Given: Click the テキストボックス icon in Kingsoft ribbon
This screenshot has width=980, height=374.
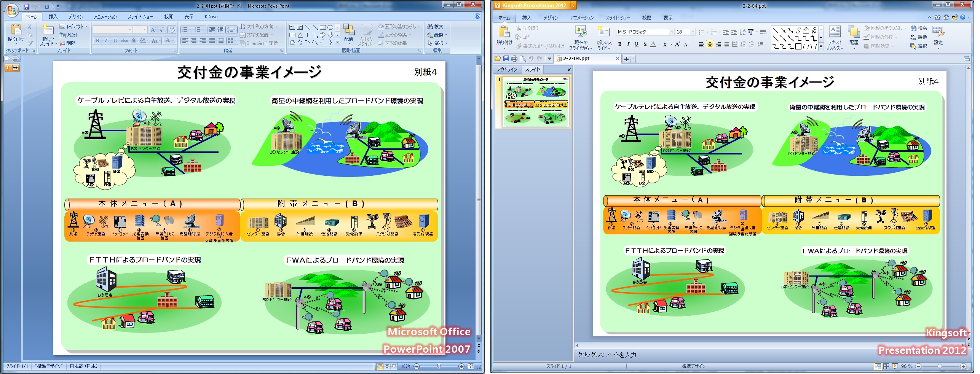Looking at the screenshot, I should tap(835, 32).
